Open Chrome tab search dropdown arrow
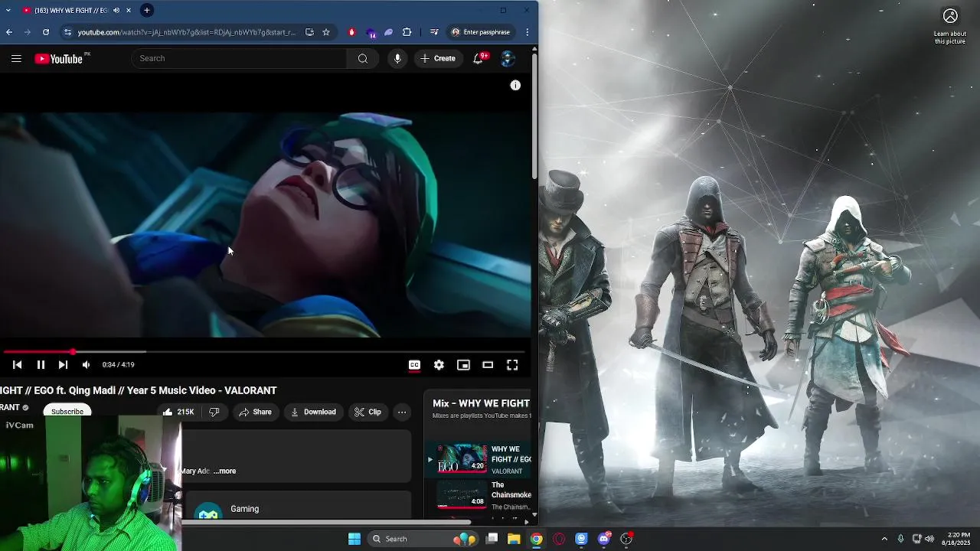Viewport: 980px width, 551px height. (x=8, y=10)
